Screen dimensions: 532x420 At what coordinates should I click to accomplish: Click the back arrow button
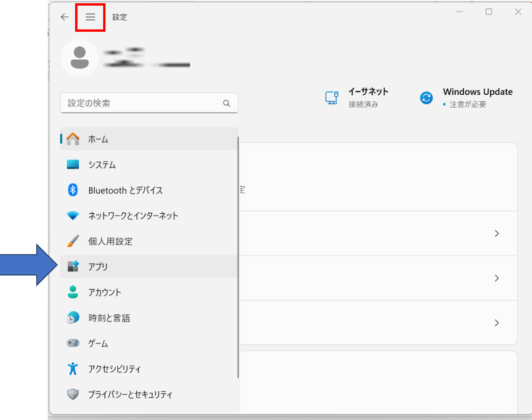coord(64,17)
